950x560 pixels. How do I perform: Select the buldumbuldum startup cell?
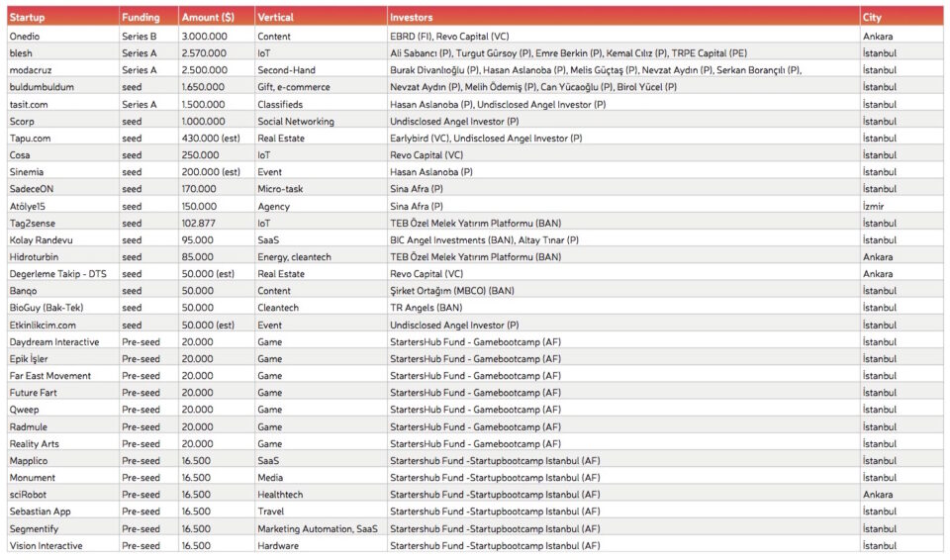point(63,87)
